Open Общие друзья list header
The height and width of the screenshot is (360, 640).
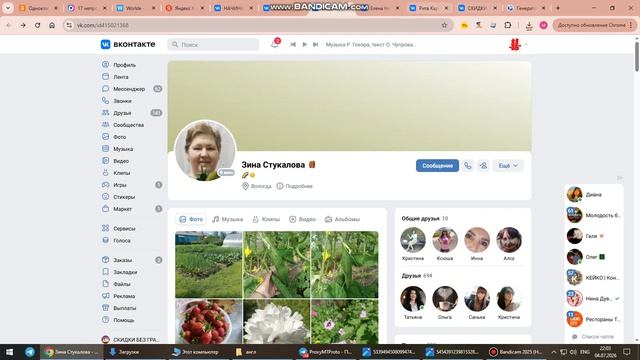[424, 218]
